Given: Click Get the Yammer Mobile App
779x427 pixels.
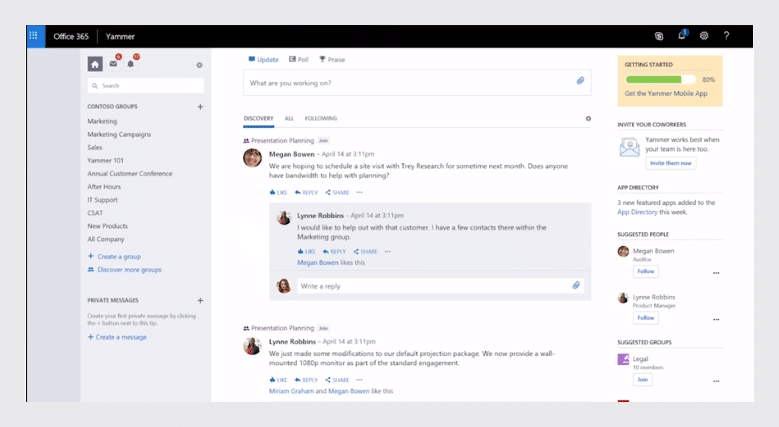Looking at the screenshot, I should point(666,93).
